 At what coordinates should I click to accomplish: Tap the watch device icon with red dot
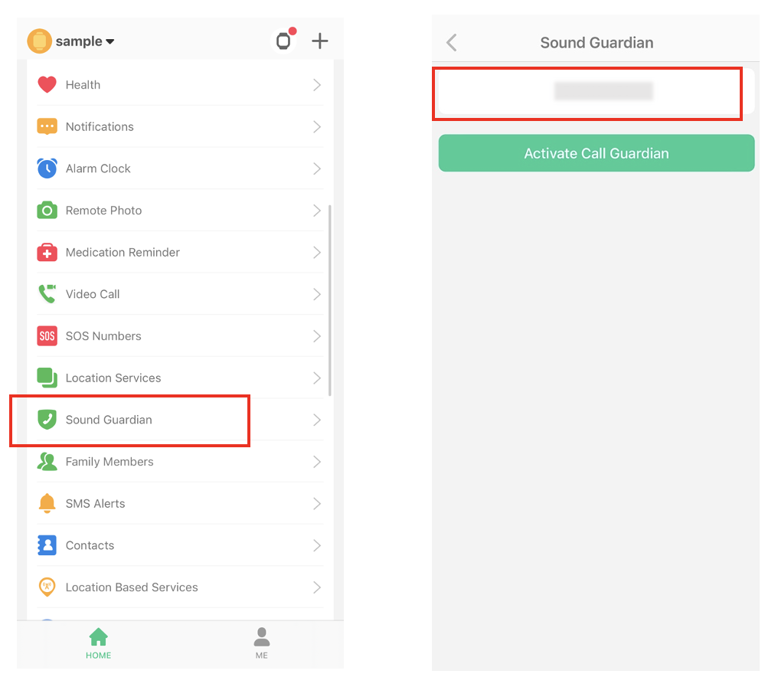click(284, 40)
